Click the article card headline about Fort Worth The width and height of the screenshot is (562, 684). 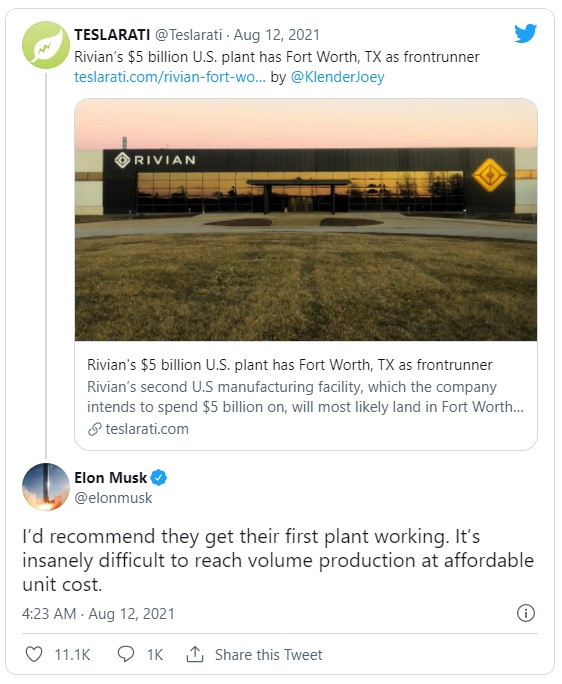click(x=290, y=365)
